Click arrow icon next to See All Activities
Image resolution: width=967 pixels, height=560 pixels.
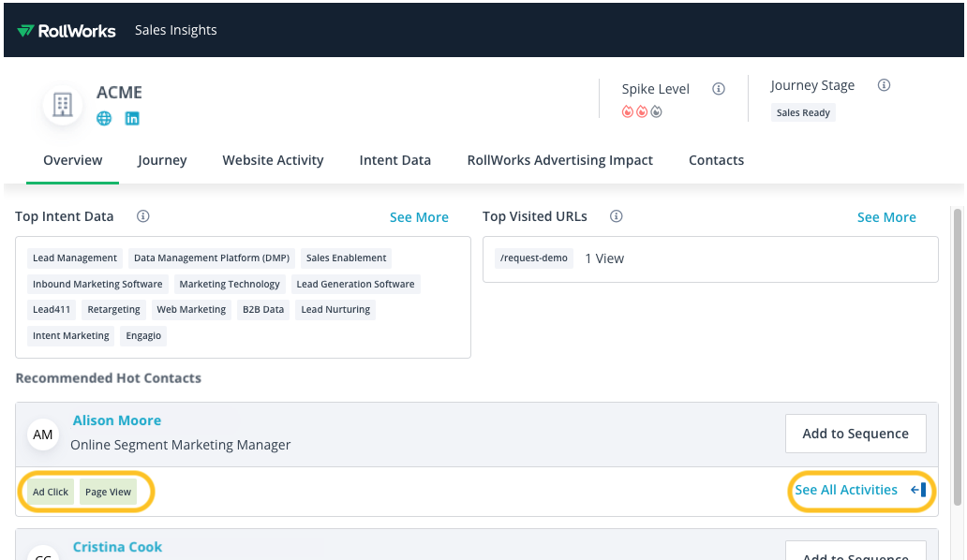(x=918, y=490)
